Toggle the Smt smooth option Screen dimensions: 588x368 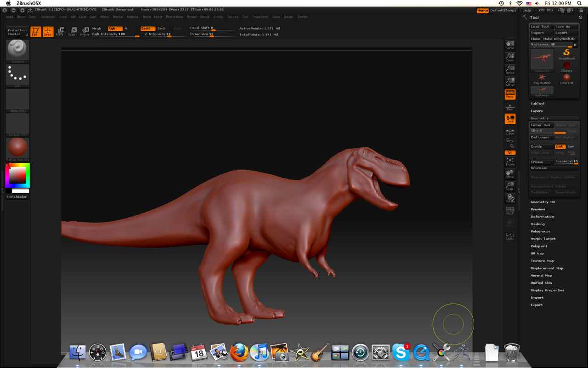pyautogui.click(x=560, y=146)
